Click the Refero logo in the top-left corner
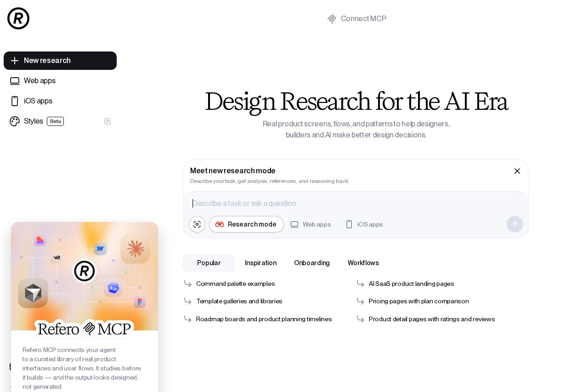This screenshot has height=392, width=588. pyautogui.click(x=18, y=18)
